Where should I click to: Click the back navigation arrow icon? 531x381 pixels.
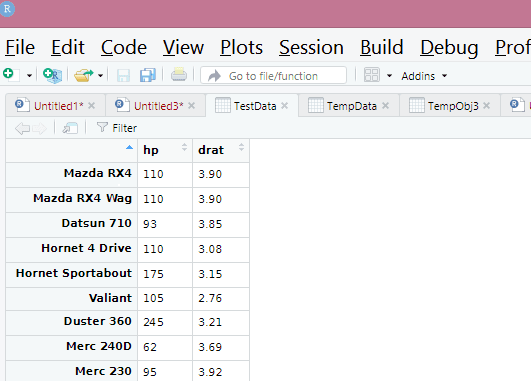[x=23, y=128]
